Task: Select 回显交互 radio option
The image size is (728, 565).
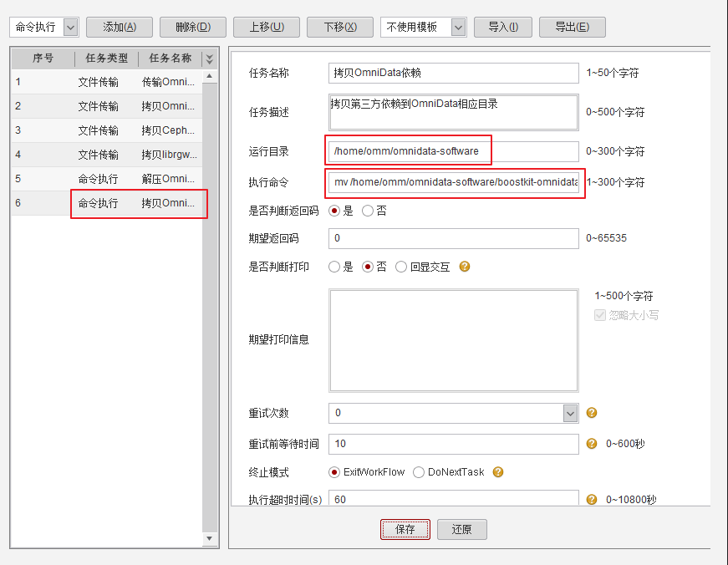Action: point(401,267)
